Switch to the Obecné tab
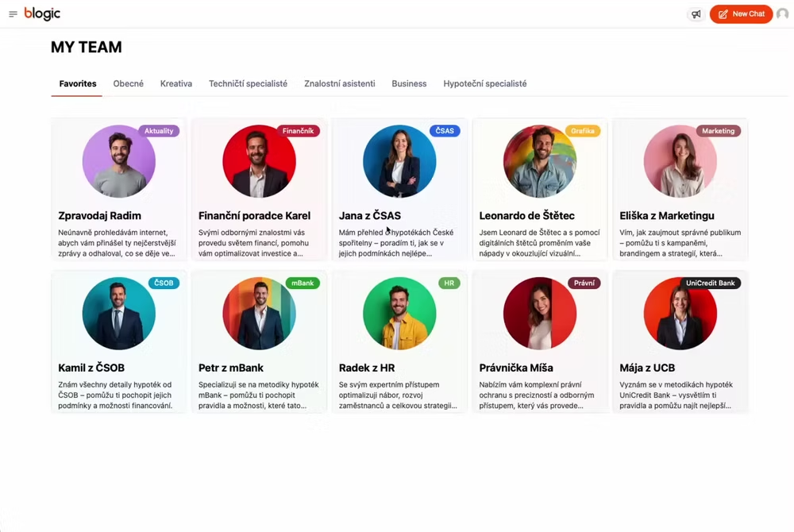Image resolution: width=794 pixels, height=532 pixels. 128,83
